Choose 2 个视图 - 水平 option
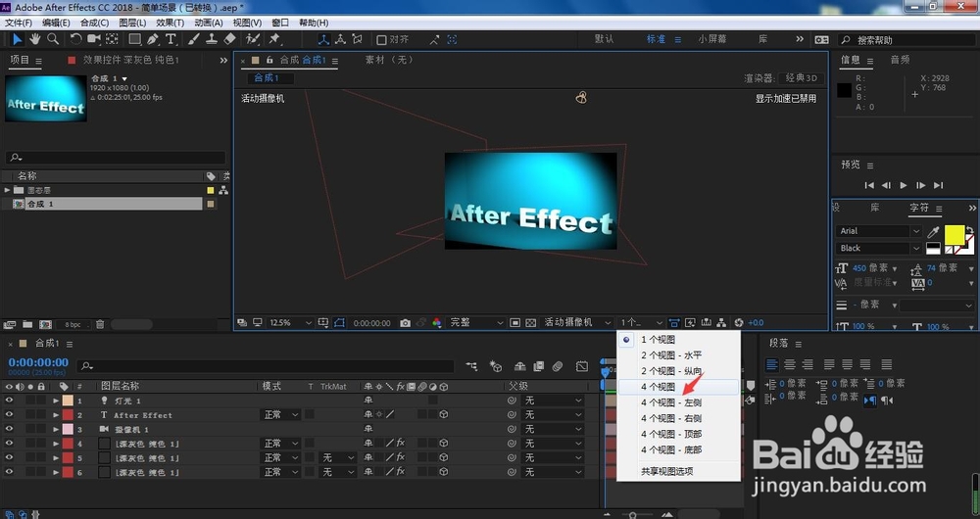 pos(678,354)
